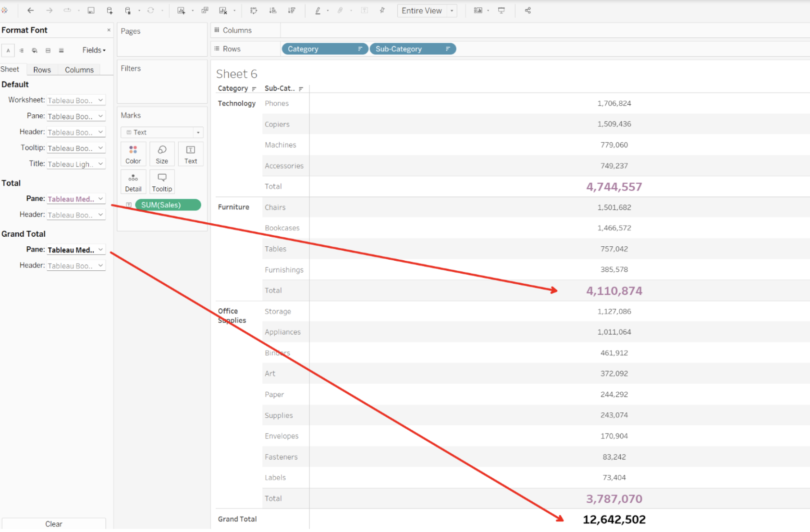Switch to the Rows formatting tab
This screenshot has height=532, width=810.
pos(42,69)
